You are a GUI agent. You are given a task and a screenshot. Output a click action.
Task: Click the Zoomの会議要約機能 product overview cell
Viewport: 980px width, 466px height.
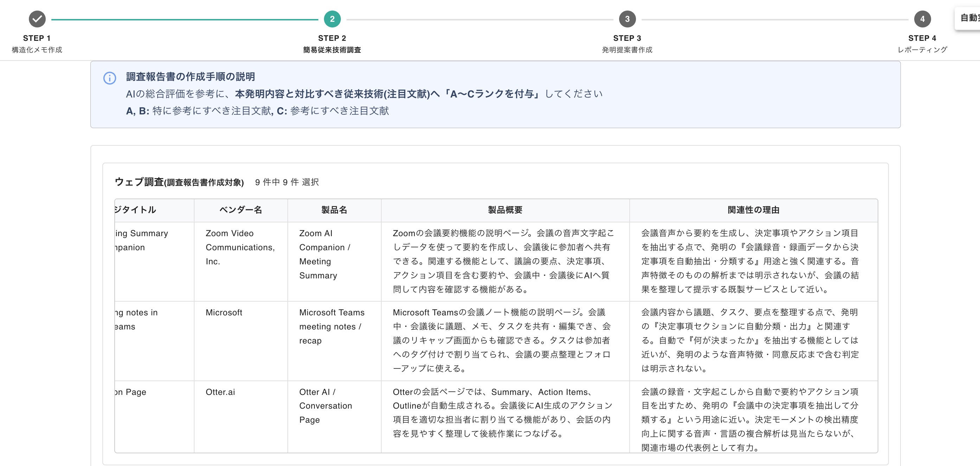click(505, 262)
